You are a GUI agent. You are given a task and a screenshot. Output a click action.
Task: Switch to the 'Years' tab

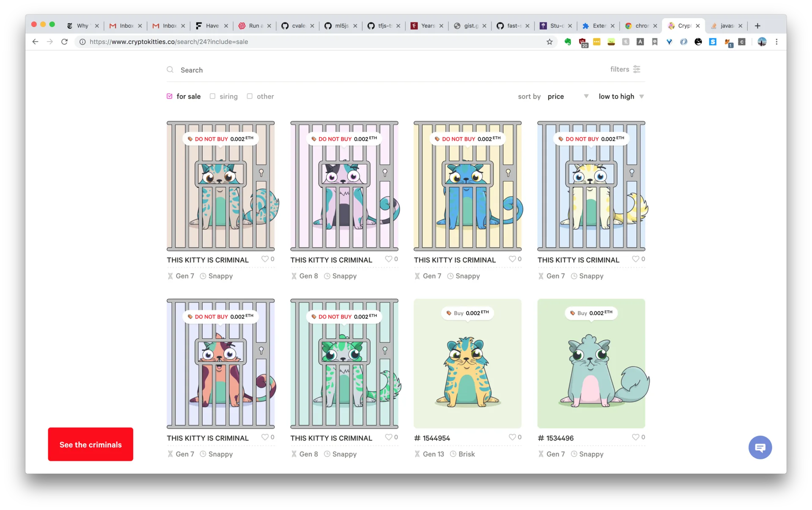click(427, 26)
